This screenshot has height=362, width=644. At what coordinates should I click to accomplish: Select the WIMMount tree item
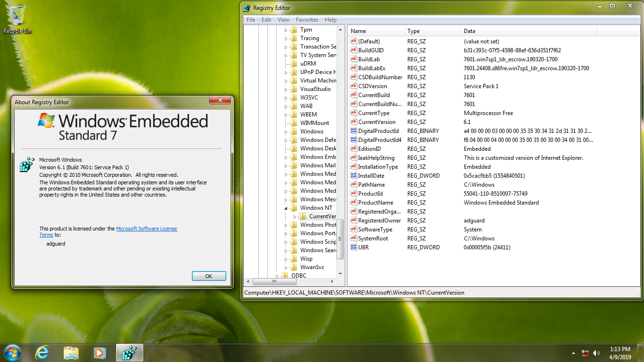(314, 123)
